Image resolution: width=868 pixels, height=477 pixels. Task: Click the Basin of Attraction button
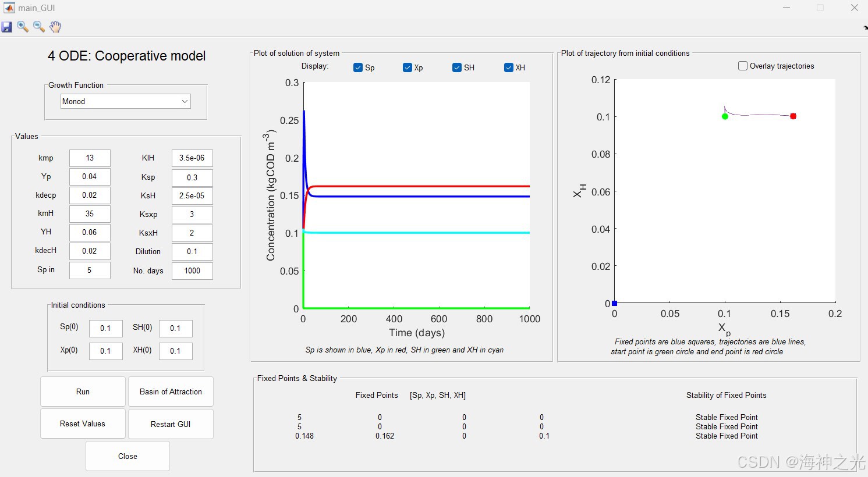(171, 391)
